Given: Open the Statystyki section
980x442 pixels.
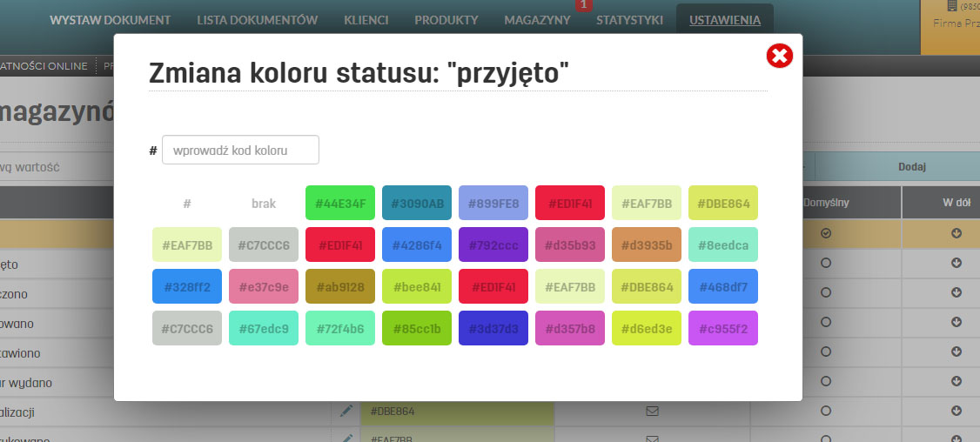Looking at the screenshot, I should coord(629,20).
